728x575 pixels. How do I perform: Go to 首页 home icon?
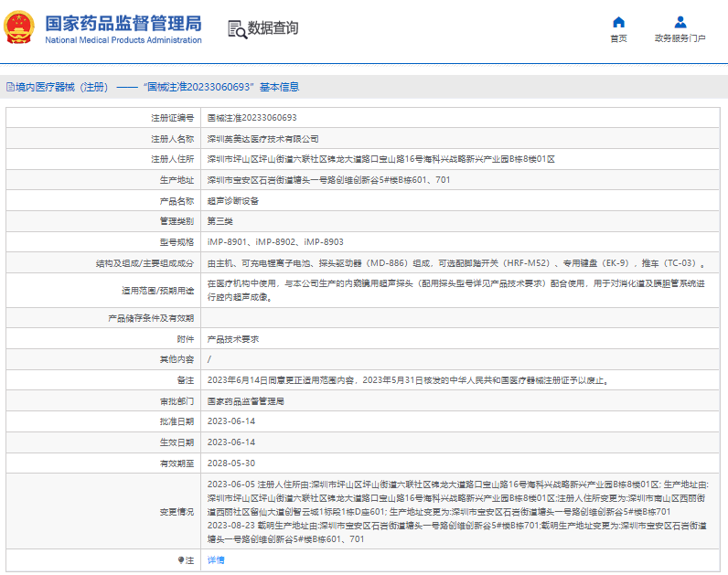point(618,22)
